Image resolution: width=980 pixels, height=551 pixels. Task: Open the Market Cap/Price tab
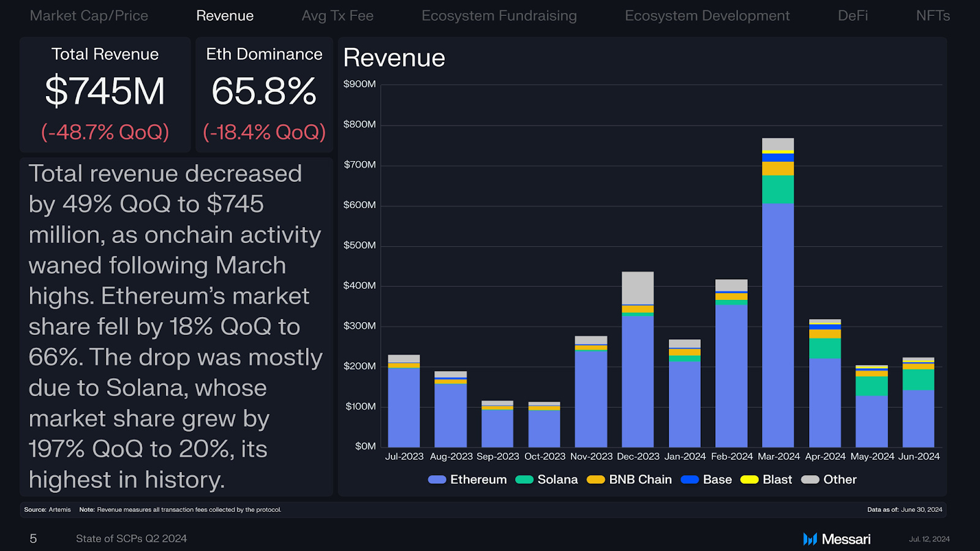[89, 16]
